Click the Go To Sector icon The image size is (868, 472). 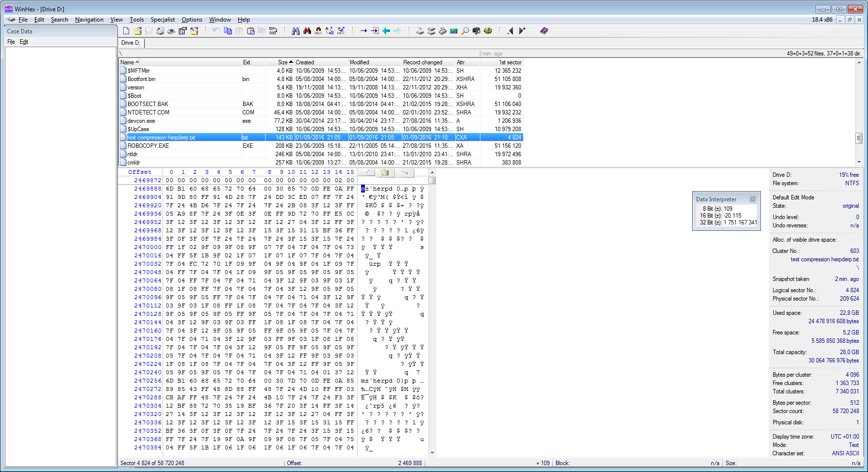[375, 31]
